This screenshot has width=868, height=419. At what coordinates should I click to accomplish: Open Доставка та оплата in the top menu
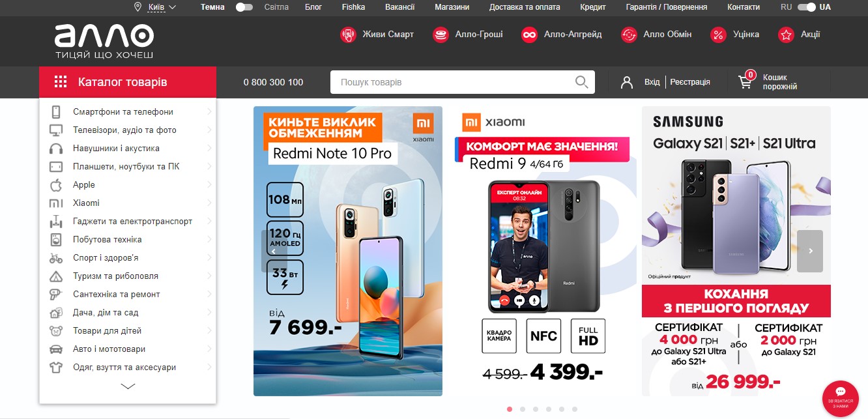(x=525, y=7)
